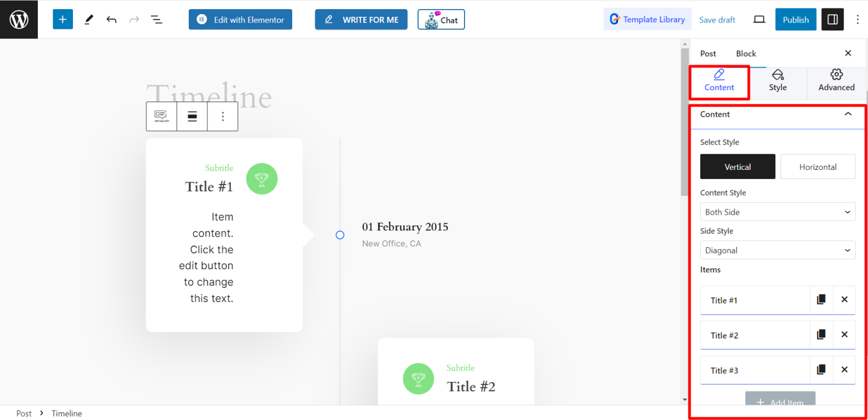
Task: Switch timeline style to Horizontal
Action: pos(818,167)
